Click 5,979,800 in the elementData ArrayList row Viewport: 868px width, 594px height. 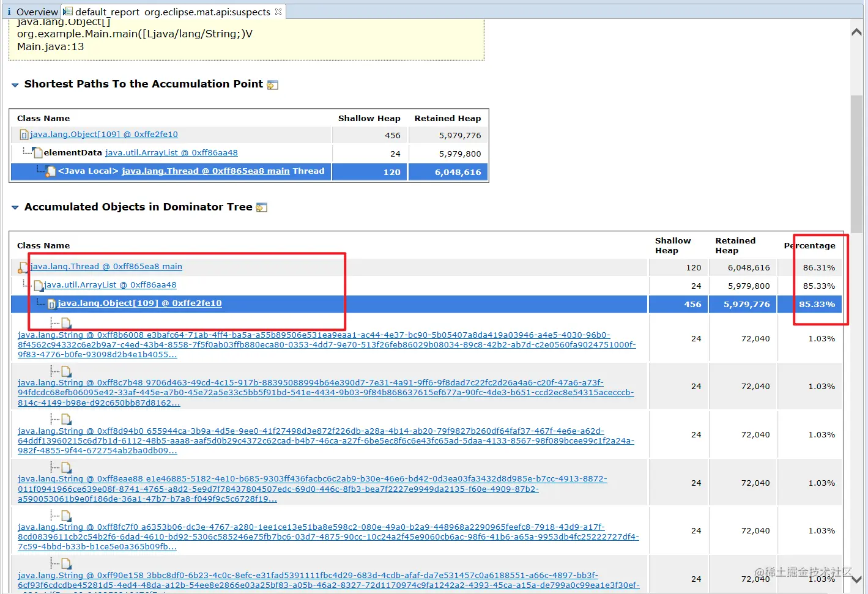click(460, 154)
